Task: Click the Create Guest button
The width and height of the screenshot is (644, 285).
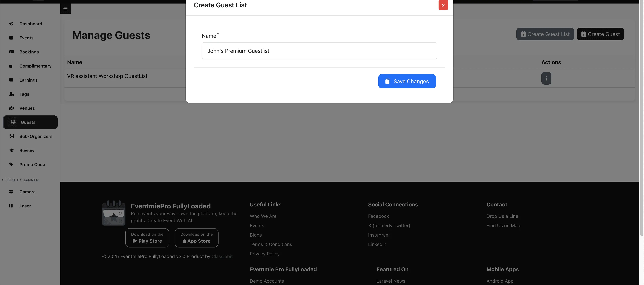Action: [601, 34]
